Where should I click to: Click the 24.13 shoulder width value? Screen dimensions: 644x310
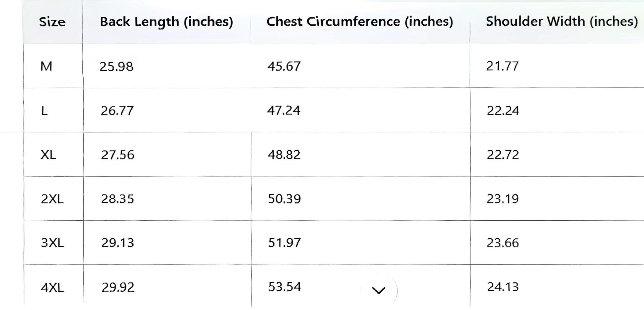503,287
